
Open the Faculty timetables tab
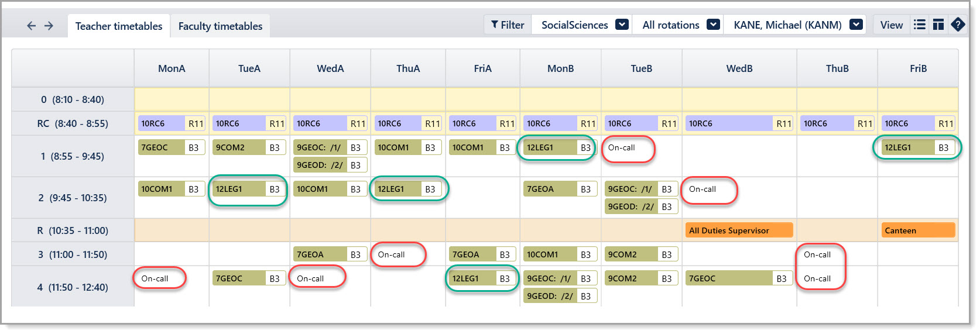[220, 26]
